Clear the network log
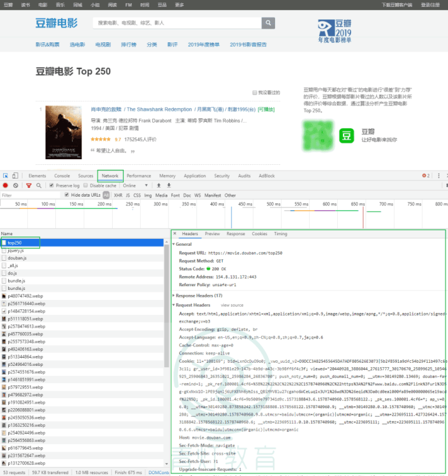Image resolution: width=448 pixels, height=476 pixels. 16,185
